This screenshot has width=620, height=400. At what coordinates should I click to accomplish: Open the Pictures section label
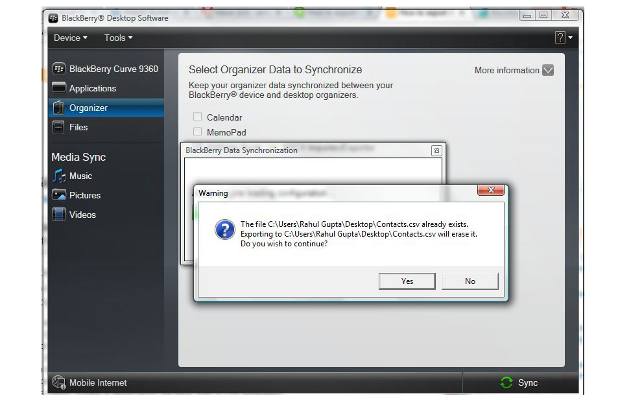pyautogui.click(x=85, y=195)
